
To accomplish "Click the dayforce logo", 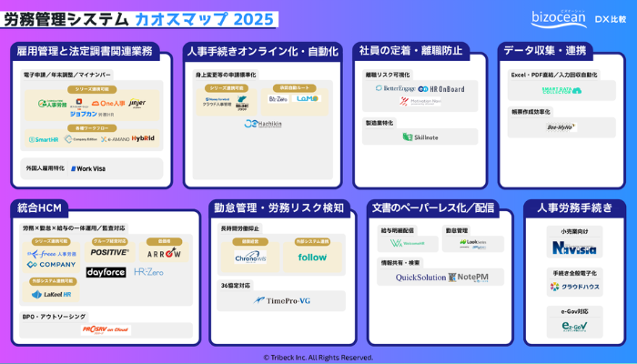I will (106, 272).
